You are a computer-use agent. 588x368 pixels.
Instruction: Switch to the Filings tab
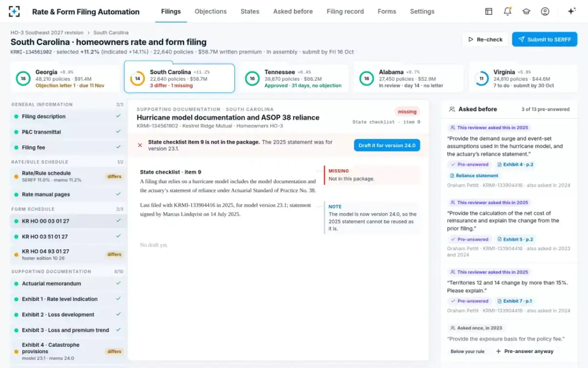pyautogui.click(x=171, y=11)
